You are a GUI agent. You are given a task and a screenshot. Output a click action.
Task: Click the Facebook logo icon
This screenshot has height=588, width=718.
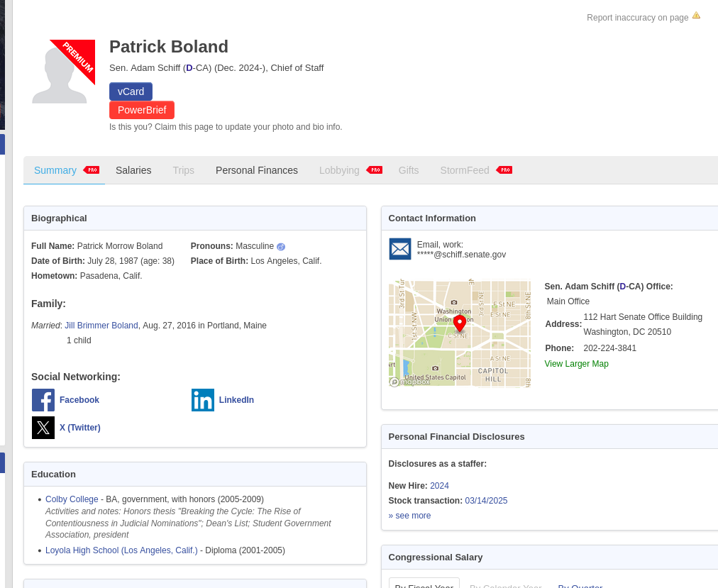coord(43,400)
